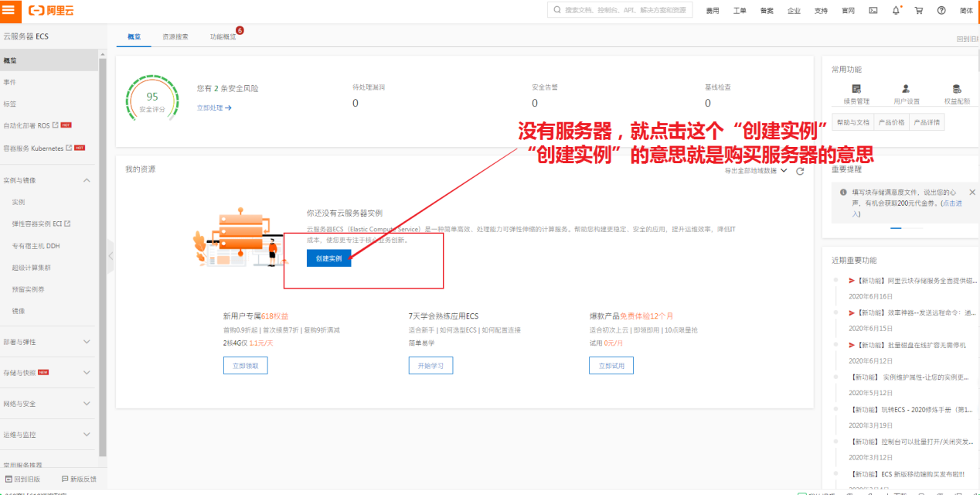Select 概览 in the sidebar

(x=49, y=60)
